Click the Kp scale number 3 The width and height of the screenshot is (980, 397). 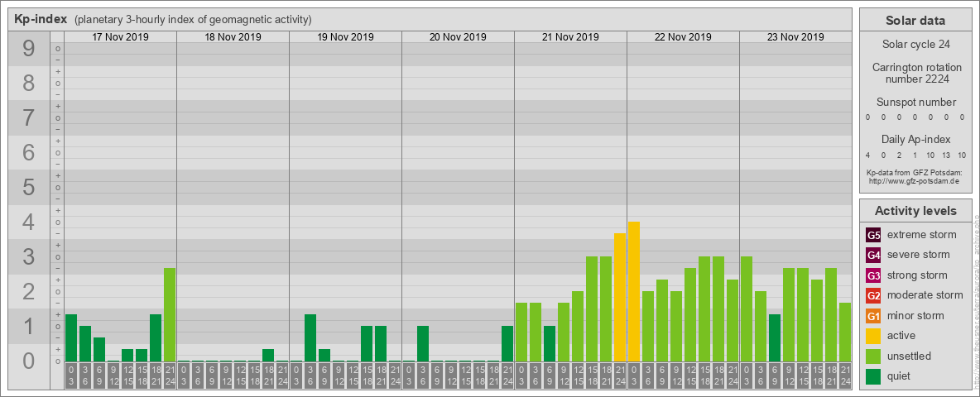pyautogui.click(x=29, y=256)
